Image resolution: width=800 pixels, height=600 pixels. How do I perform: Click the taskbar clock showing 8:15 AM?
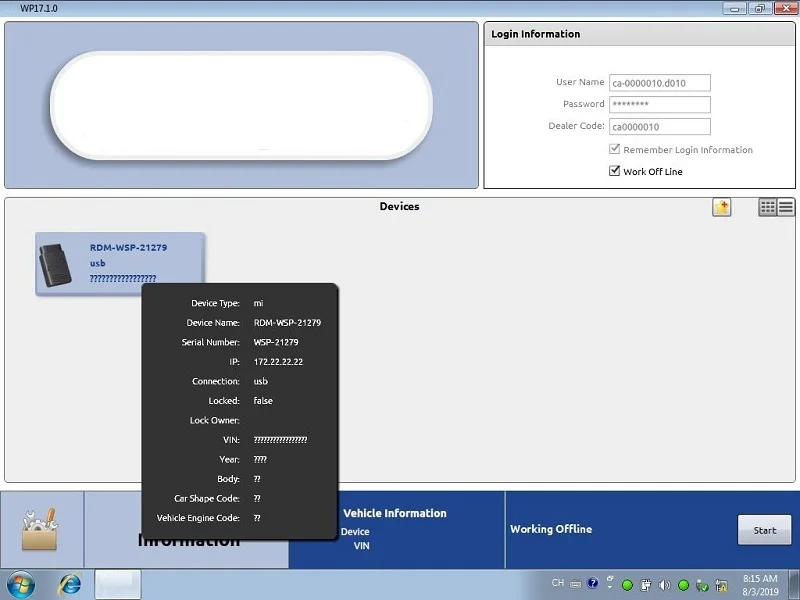pos(760,579)
